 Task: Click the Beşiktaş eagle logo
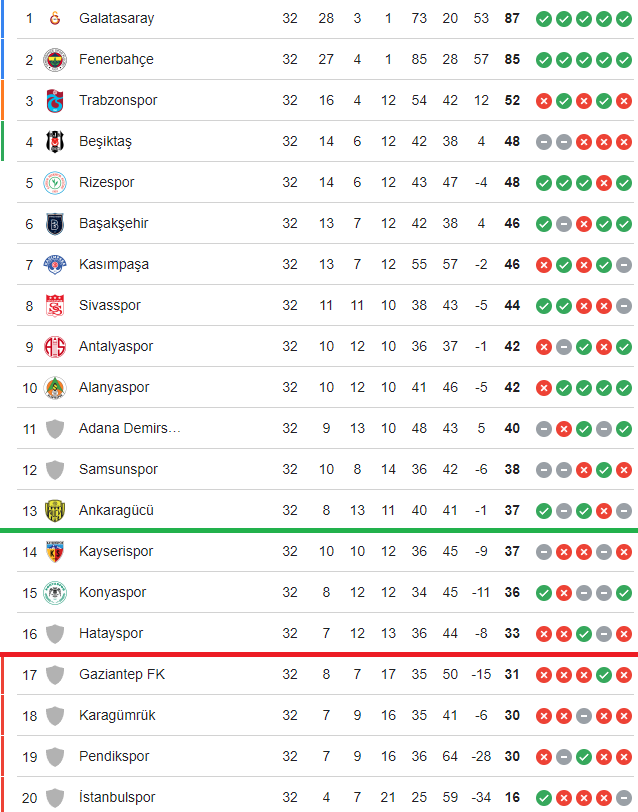(55, 141)
